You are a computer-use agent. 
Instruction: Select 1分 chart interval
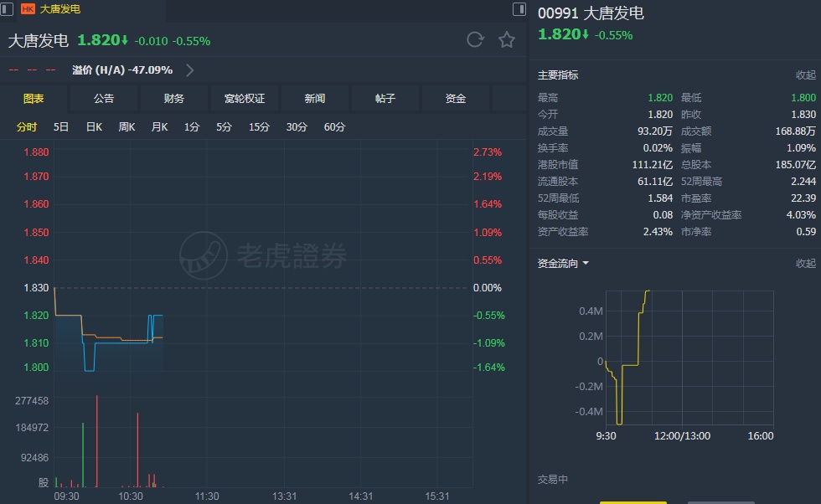(x=192, y=126)
